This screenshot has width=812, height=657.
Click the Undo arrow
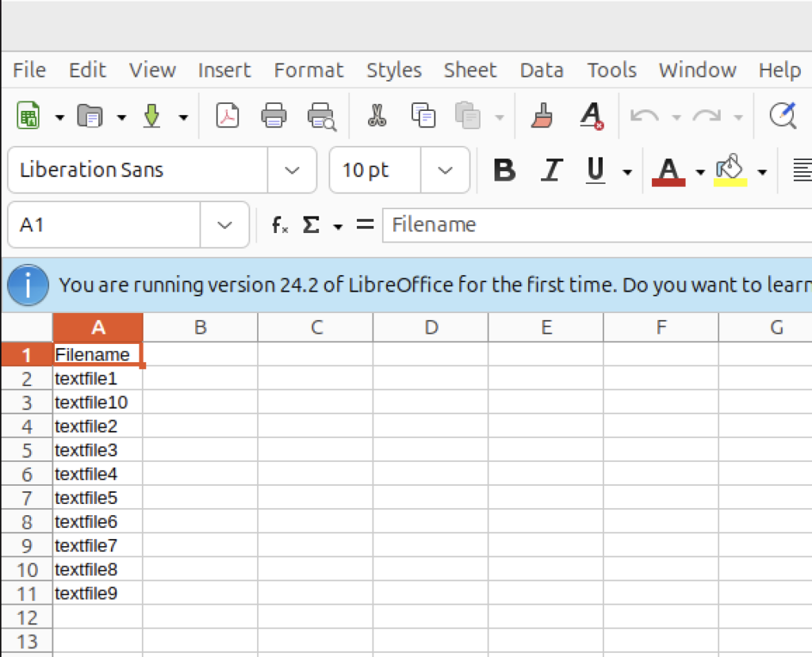[644, 116]
